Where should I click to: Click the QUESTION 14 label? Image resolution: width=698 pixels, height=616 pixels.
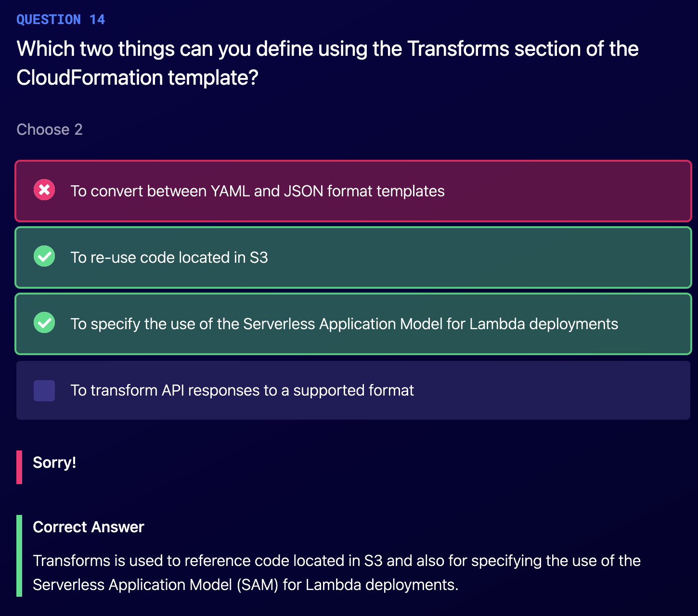61,19
